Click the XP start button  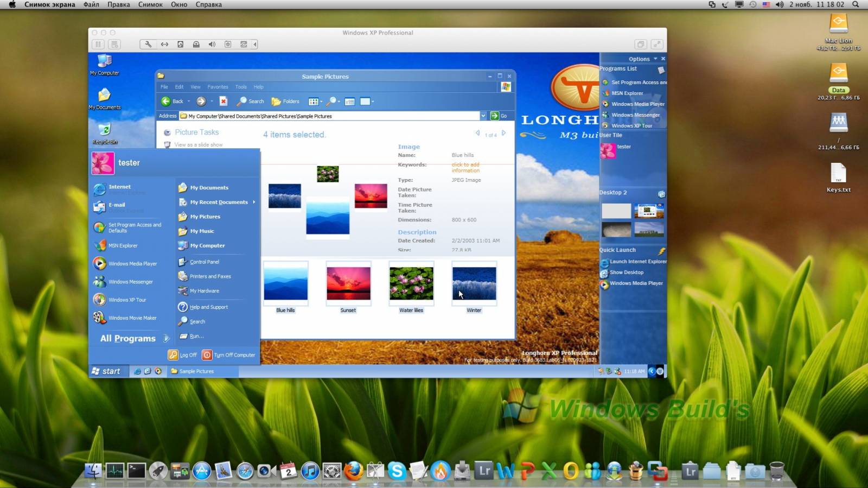pyautogui.click(x=108, y=371)
